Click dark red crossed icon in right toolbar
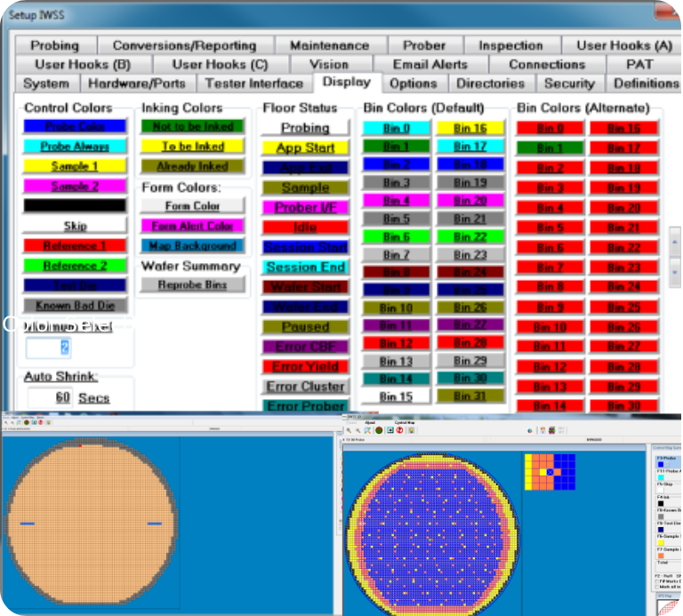 552,430
